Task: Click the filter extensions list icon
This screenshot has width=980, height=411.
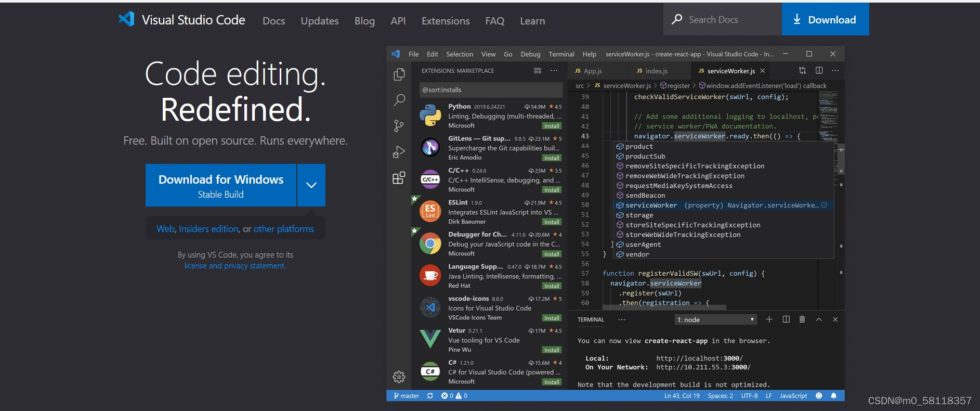Action: tap(538, 71)
